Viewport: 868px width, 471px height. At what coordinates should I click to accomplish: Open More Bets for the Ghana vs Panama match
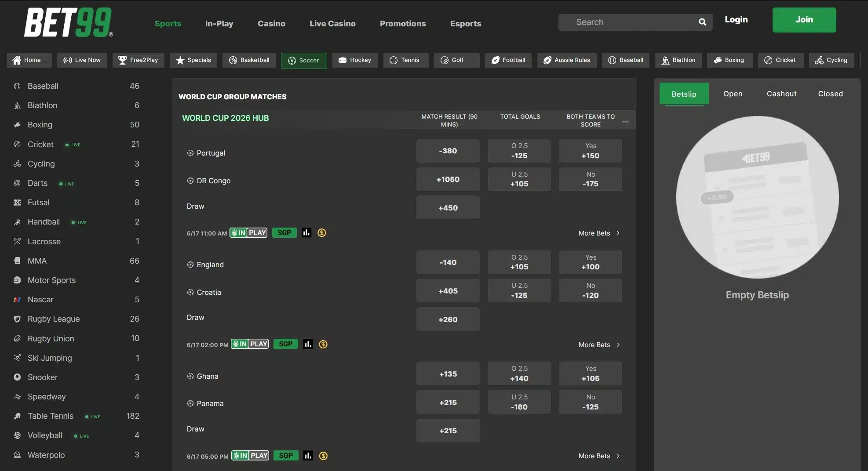click(599, 456)
